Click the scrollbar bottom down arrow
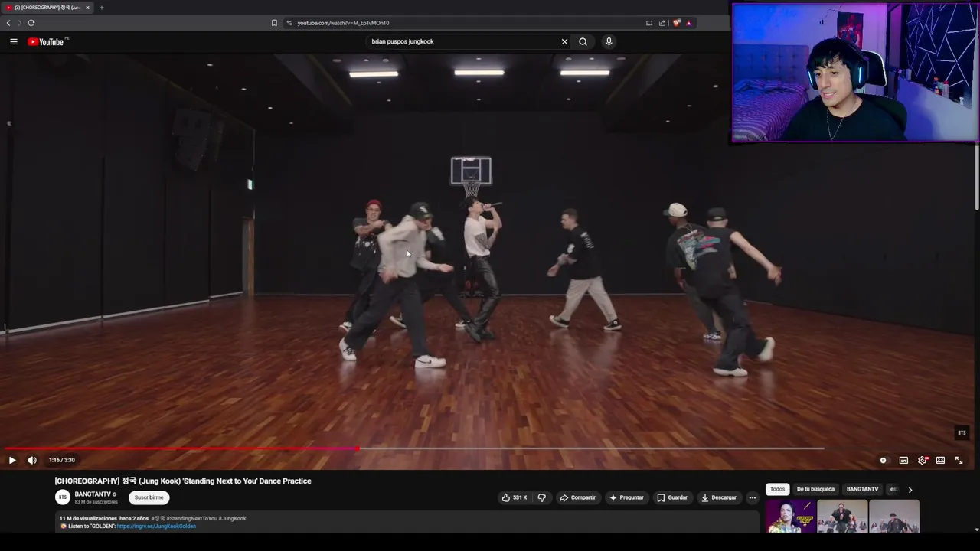Viewport: 980px width, 551px height. click(x=976, y=530)
